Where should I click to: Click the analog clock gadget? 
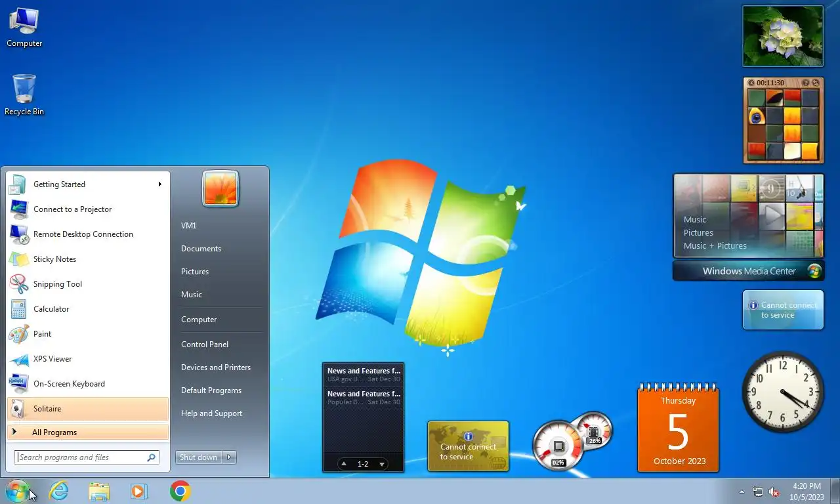(x=783, y=392)
